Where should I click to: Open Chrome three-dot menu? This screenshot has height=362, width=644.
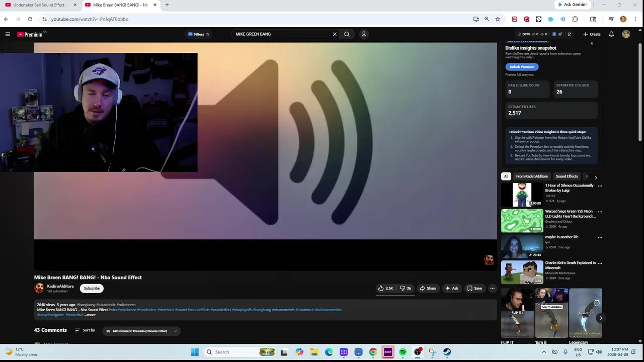click(x=635, y=19)
